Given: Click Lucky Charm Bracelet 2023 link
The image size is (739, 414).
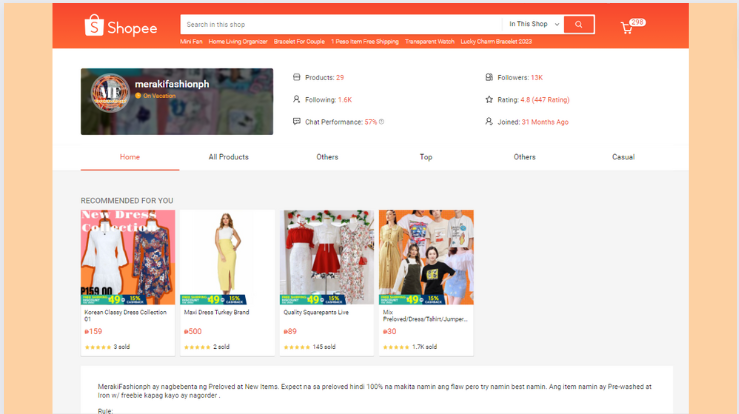Looking at the screenshot, I should click(496, 41).
